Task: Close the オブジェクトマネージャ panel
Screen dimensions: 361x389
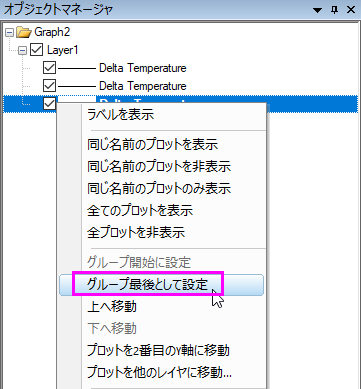Action: [x=351, y=10]
